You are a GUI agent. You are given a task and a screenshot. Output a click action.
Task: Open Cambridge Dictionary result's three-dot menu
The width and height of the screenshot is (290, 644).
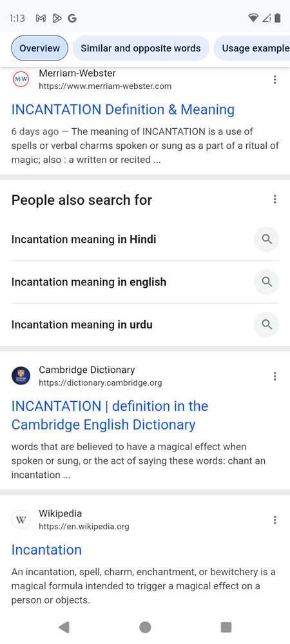275,376
